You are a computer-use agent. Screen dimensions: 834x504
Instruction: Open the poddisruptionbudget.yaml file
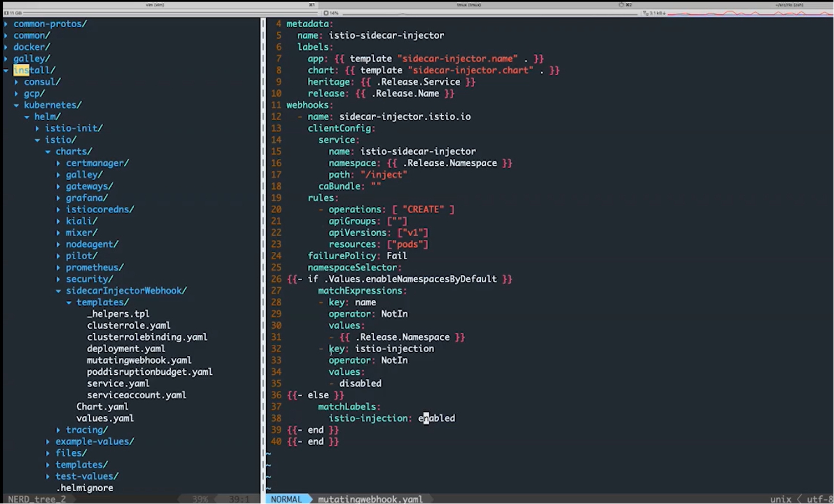pyautogui.click(x=150, y=373)
